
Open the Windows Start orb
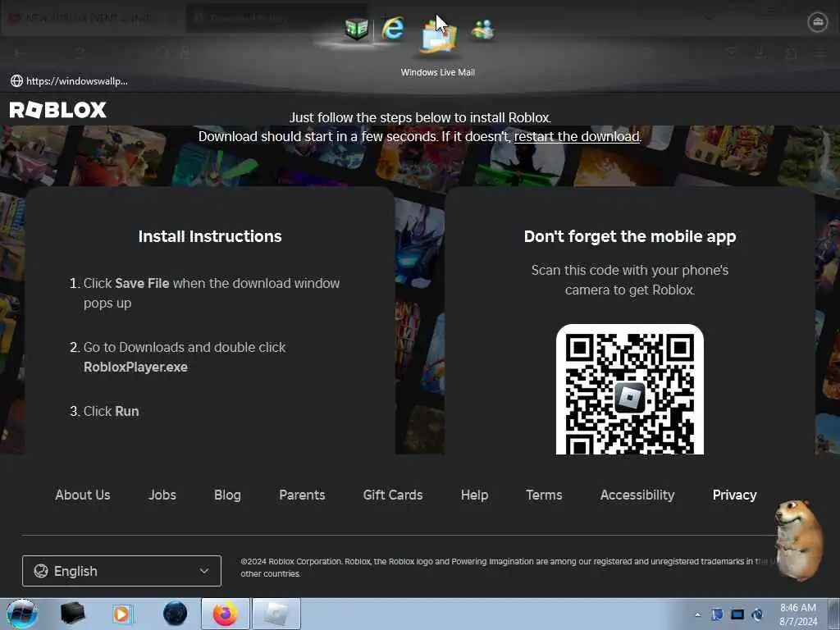(x=22, y=614)
